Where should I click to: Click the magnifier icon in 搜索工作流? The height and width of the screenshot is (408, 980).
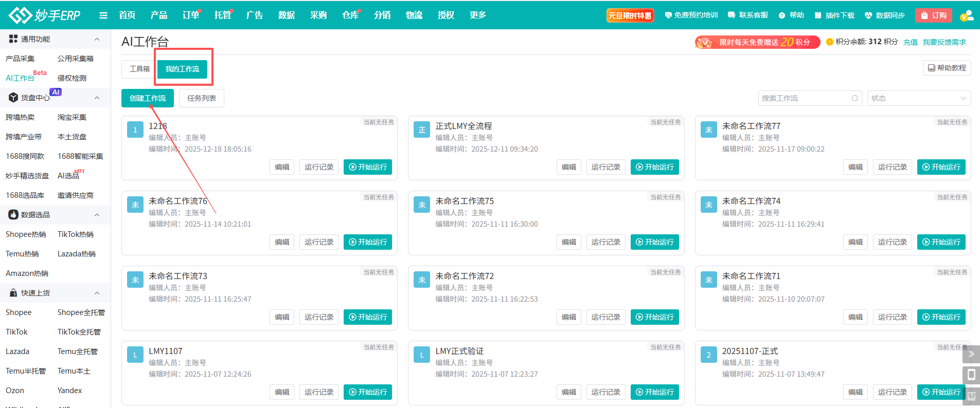tap(854, 98)
